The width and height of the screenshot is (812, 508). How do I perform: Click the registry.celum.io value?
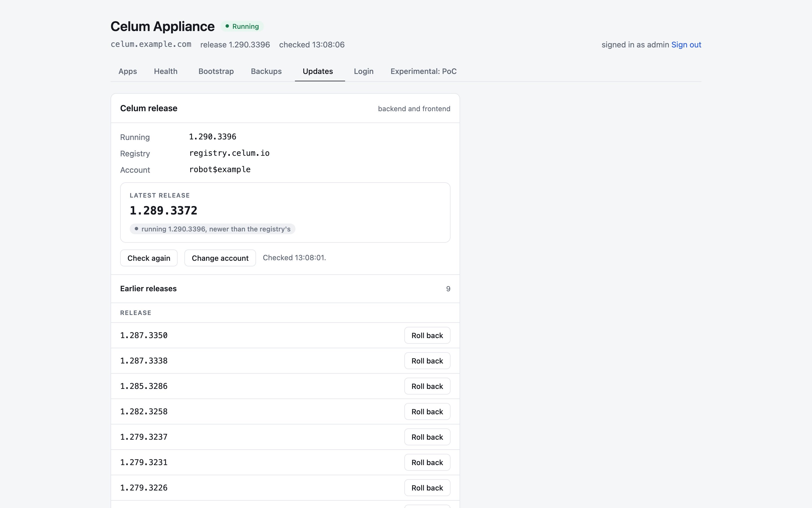(x=229, y=153)
